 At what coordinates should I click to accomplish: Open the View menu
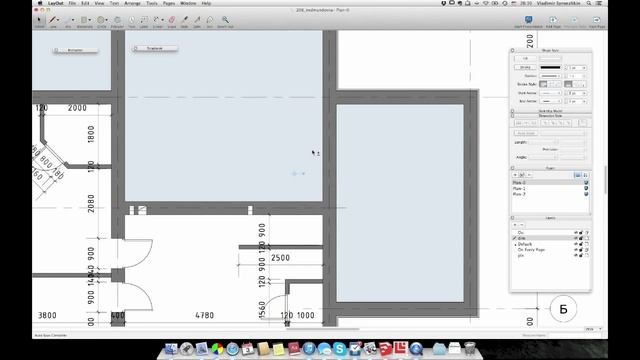pos(99,3)
